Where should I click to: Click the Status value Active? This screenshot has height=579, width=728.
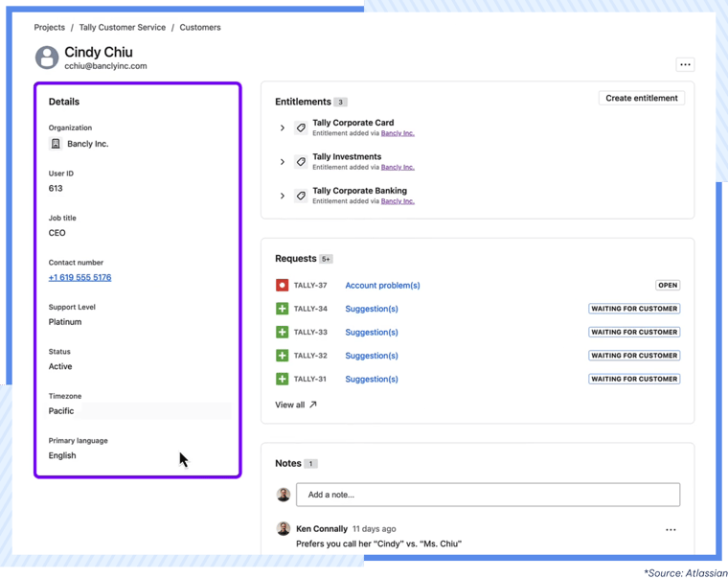click(x=60, y=366)
